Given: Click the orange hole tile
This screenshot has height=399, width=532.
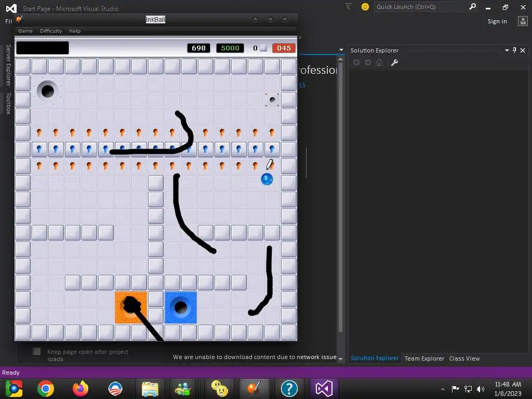Looking at the screenshot, I should (x=131, y=308).
